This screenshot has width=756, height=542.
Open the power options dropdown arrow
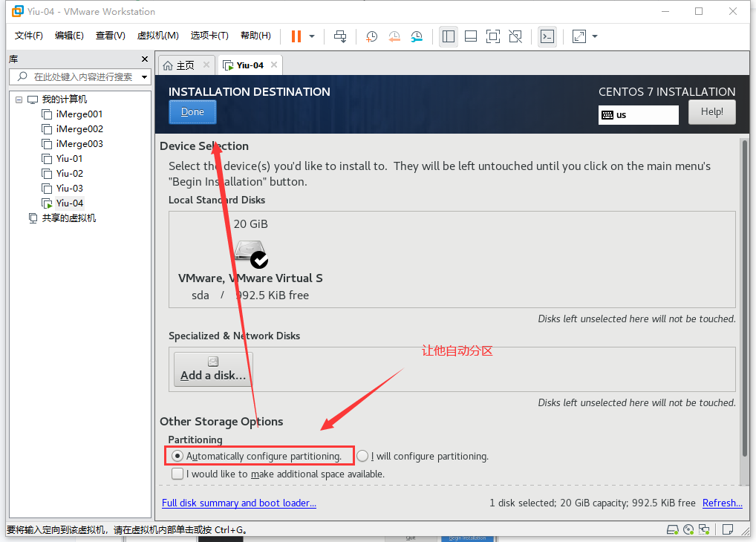point(312,36)
